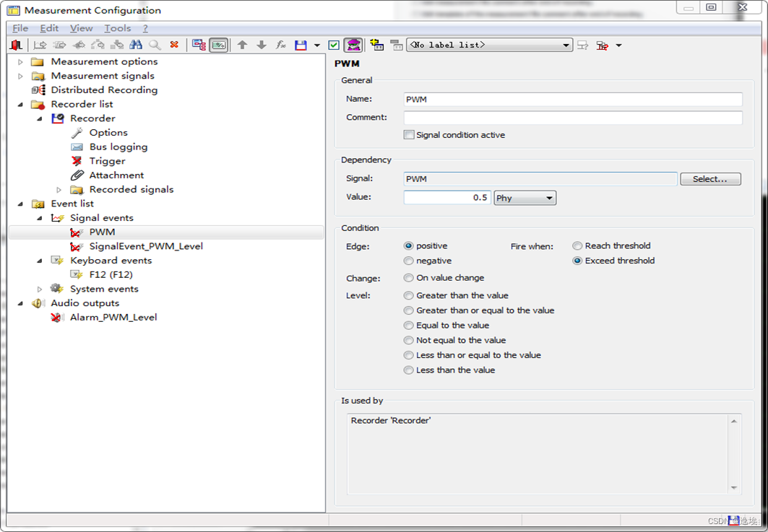
Task: Click the move up arrow icon
Action: coord(242,45)
